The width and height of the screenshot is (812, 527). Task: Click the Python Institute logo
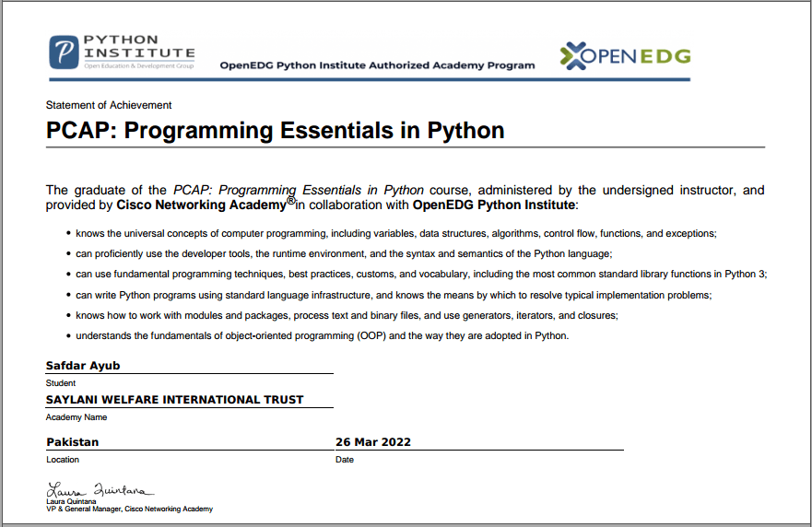coord(123,53)
